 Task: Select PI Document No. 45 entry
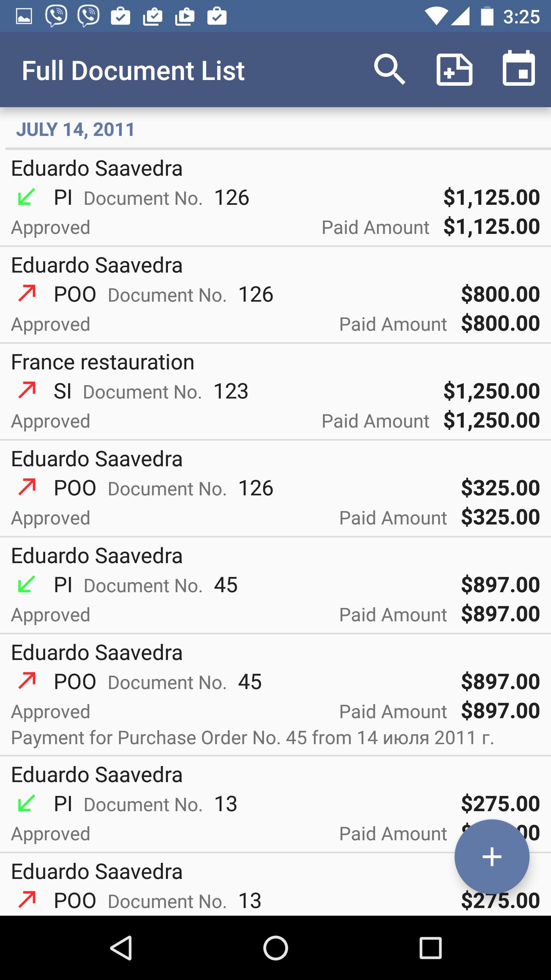pyautogui.click(x=230, y=585)
